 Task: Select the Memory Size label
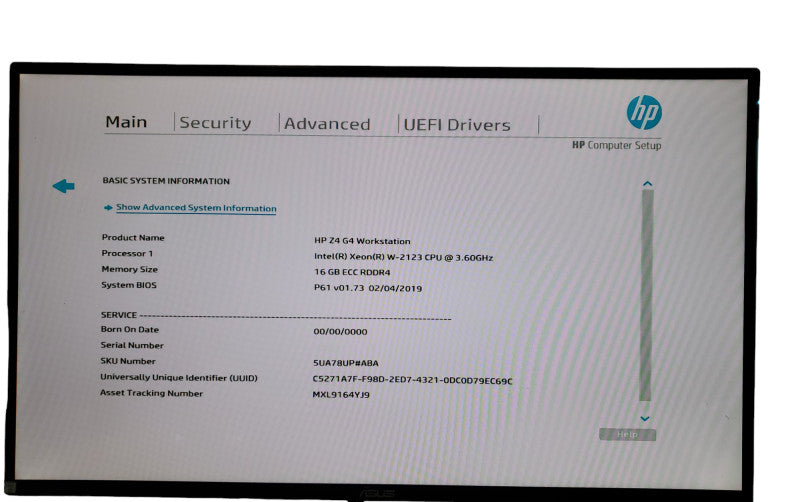[130, 269]
